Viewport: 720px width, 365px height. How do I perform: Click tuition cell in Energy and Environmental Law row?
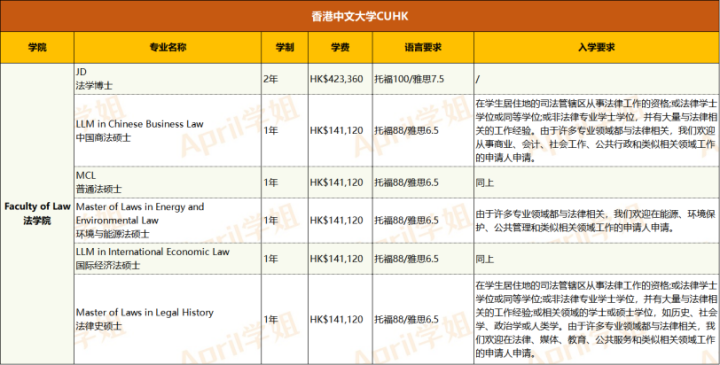(340, 220)
